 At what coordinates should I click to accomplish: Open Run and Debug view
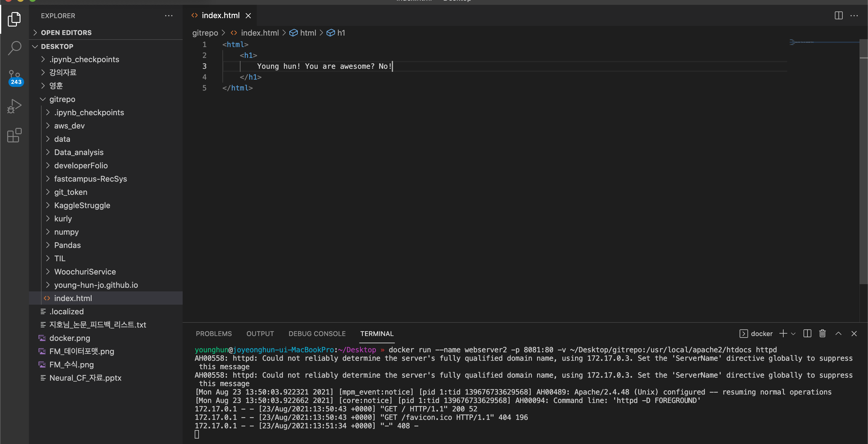[14, 106]
